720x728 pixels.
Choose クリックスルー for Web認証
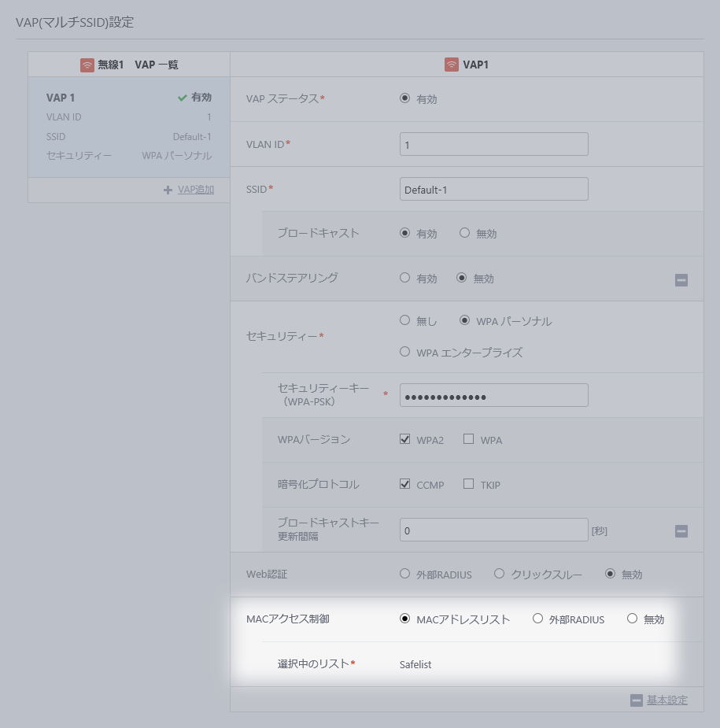pyautogui.click(x=499, y=574)
